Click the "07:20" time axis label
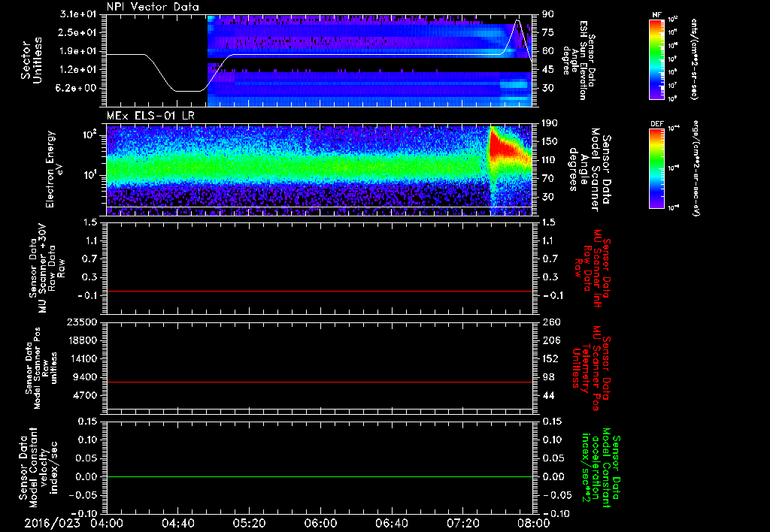Image resolution: width=770 pixels, height=532 pixels. click(x=462, y=523)
